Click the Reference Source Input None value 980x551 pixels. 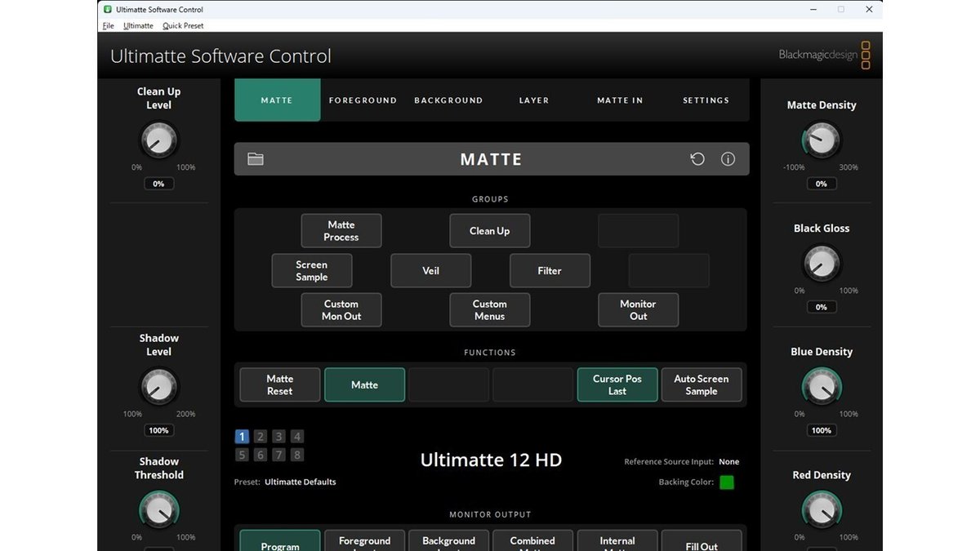click(x=729, y=462)
